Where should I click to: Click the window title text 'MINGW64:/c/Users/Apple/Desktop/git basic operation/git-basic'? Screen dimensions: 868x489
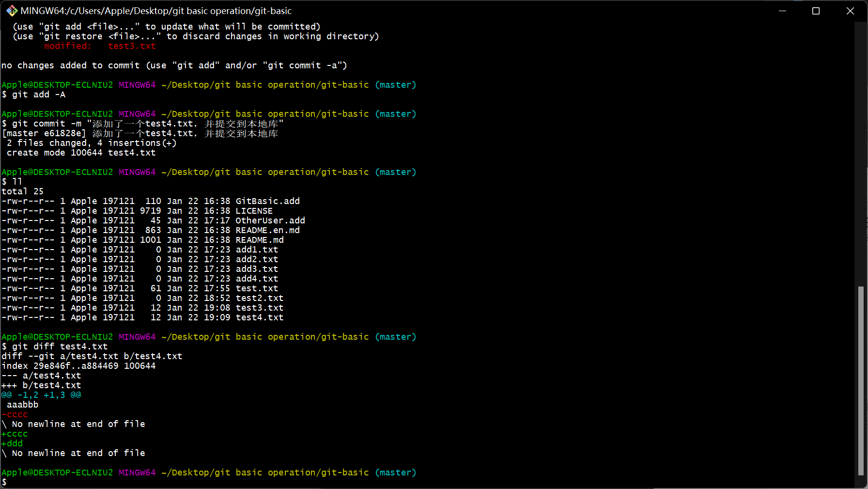pyautogui.click(x=156, y=11)
